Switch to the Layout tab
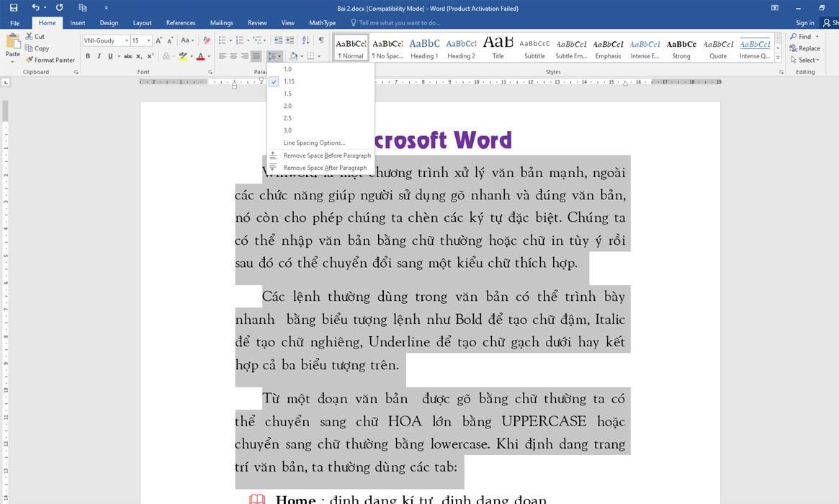 (143, 23)
